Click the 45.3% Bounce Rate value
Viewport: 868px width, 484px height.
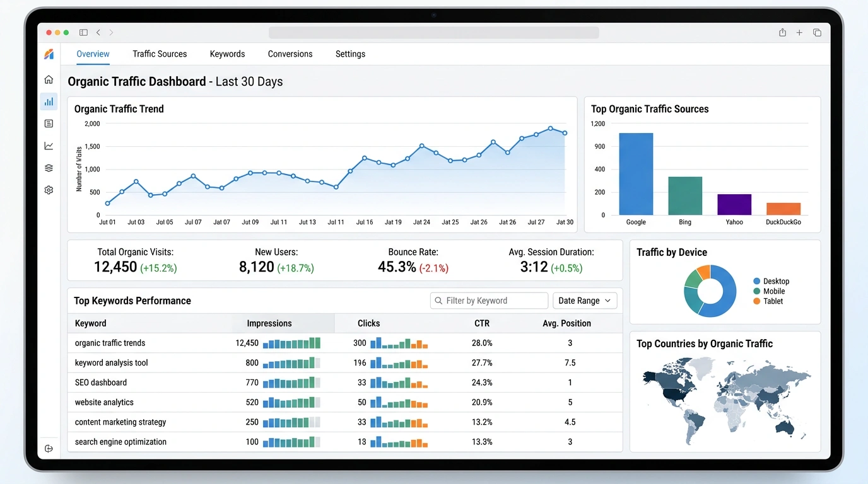click(x=397, y=267)
